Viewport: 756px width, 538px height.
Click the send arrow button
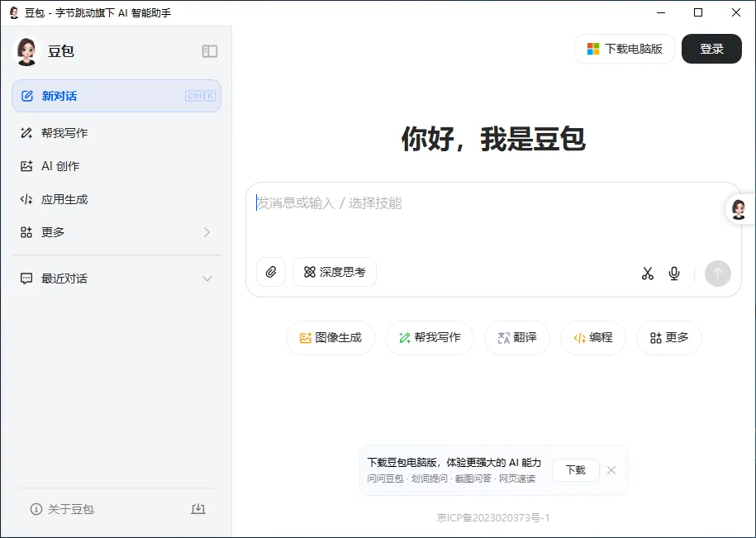tap(718, 274)
